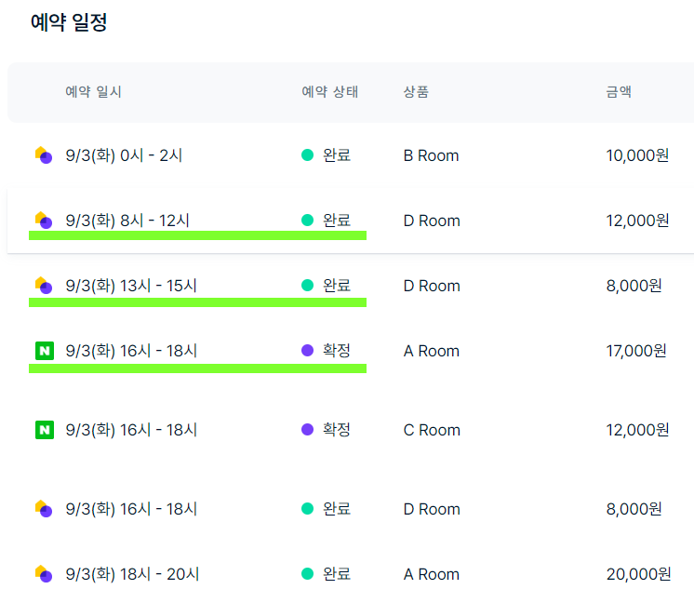
Task: Click the 예약 일시 column header
Action: click(93, 92)
